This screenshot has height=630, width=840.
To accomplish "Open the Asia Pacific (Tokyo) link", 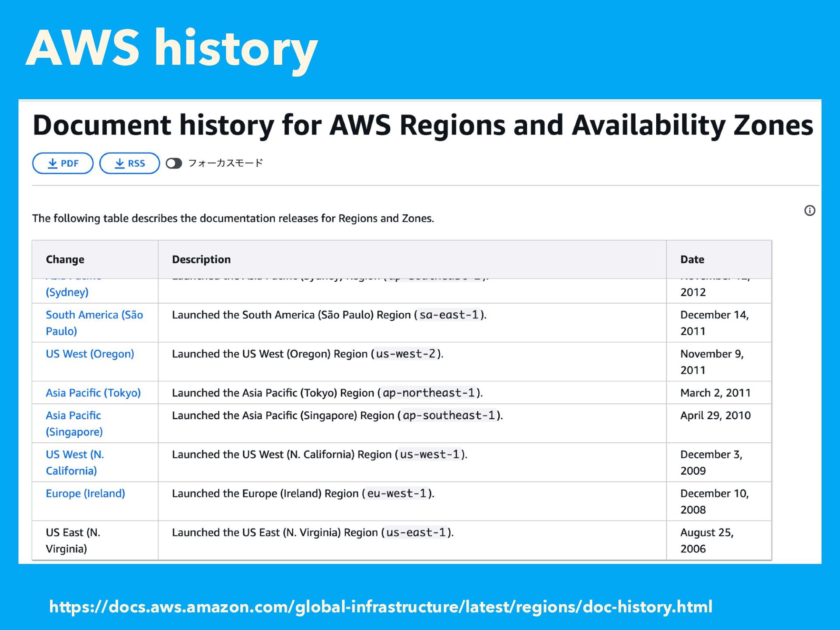I will pos(93,393).
